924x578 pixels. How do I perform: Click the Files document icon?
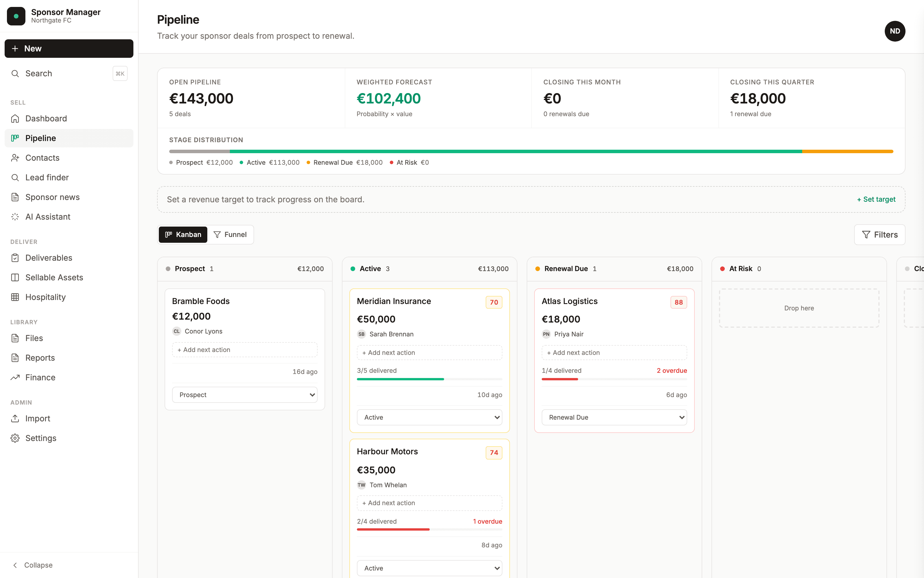tap(15, 338)
